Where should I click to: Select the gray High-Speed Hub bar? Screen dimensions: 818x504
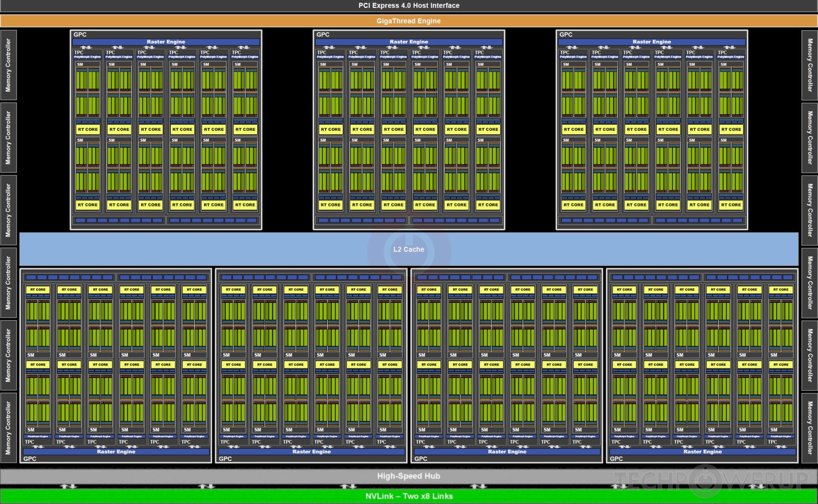[409, 476]
